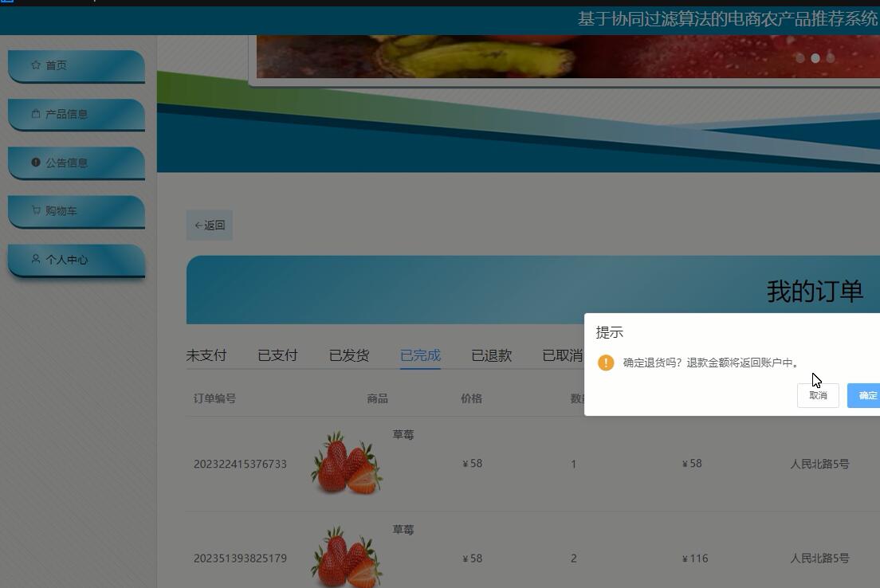This screenshot has height=588, width=880.
Task: Switch to the 已支付 tab
Action: [277, 355]
